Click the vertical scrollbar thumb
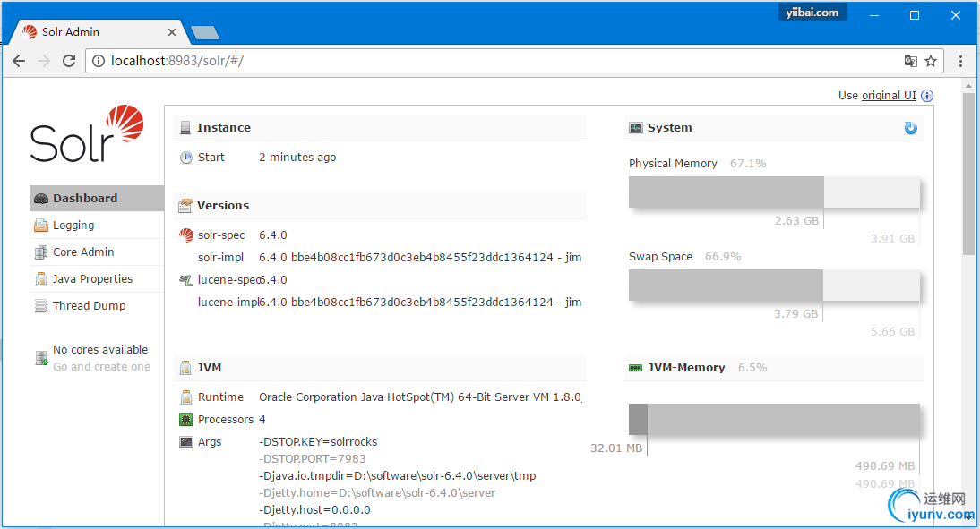Image resolution: width=980 pixels, height=529 pixels. [x=968, y=175]
